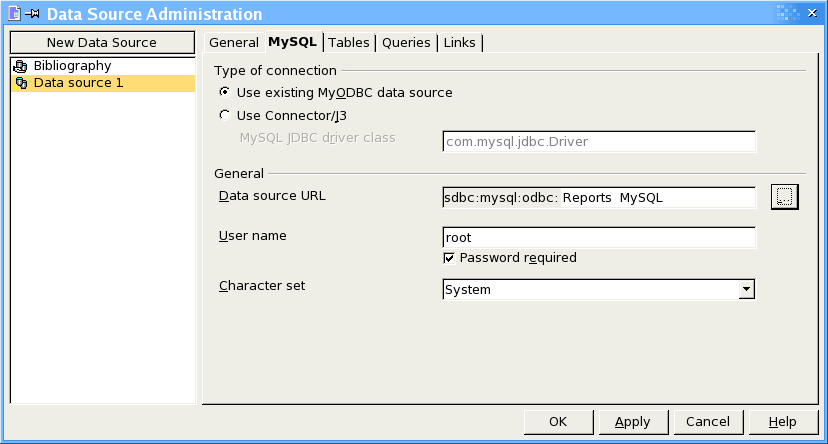828x444 pixels.
Task: Select Use existing MyODBC data source
Action: [225, 92]
